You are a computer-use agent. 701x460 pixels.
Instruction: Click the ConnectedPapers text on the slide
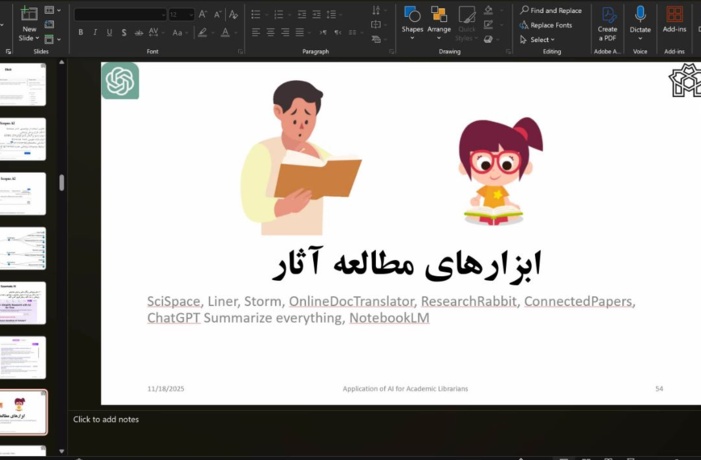point(578,301)
